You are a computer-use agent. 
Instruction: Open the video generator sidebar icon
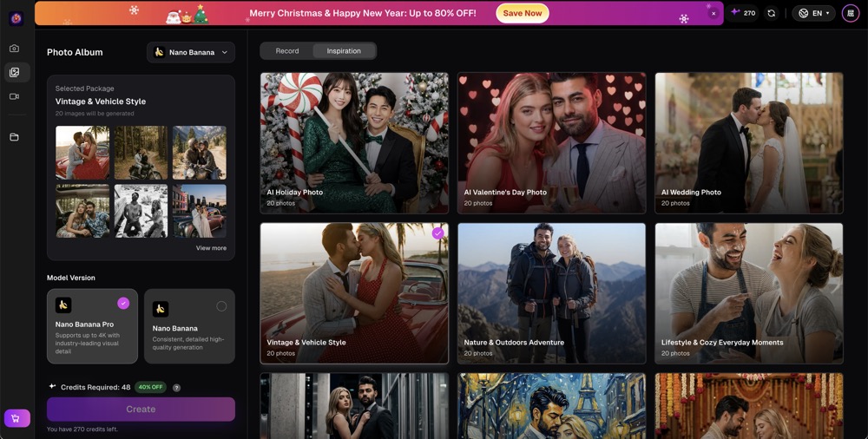coord(15,96)
